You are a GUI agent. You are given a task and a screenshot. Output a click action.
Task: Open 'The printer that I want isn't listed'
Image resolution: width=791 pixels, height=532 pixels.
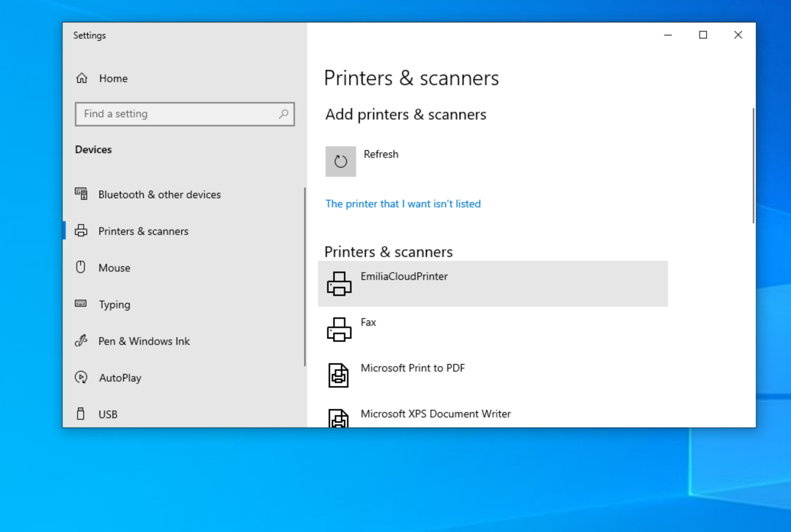[403, 204]
